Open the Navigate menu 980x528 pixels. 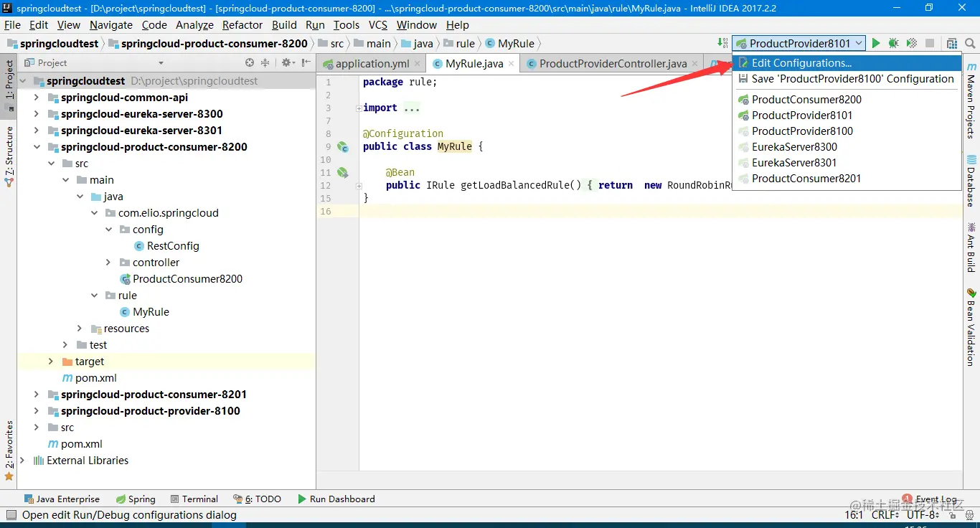coord(110,24)
